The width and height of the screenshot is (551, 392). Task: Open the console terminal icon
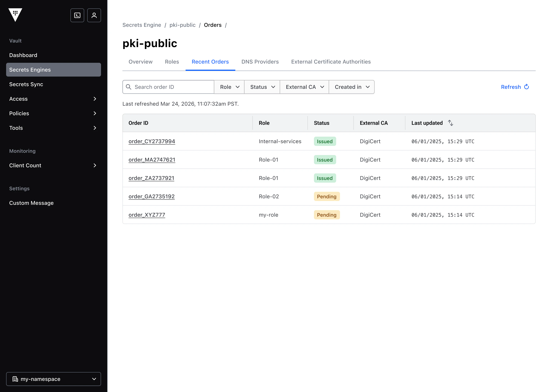[77, 16]
